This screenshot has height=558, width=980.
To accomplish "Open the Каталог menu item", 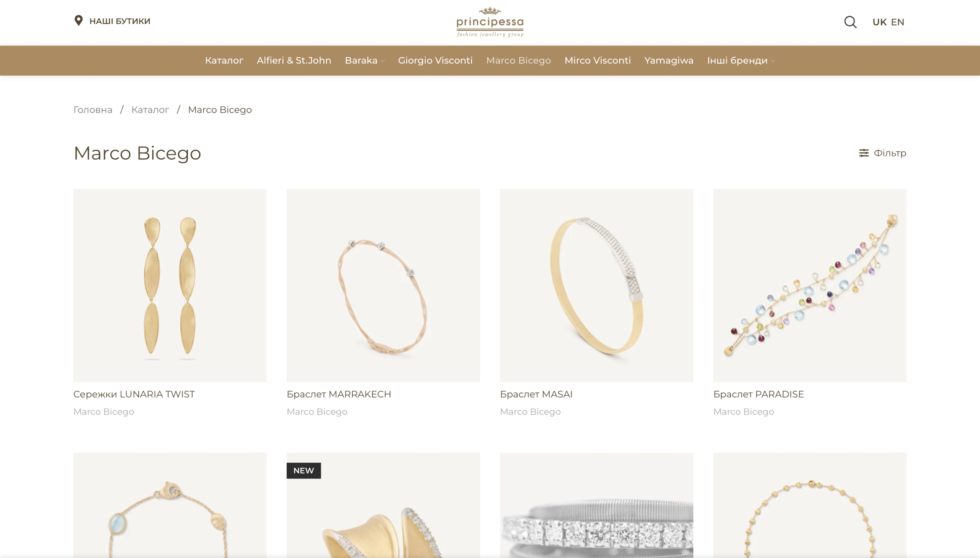I will click(x=224, y=60).
